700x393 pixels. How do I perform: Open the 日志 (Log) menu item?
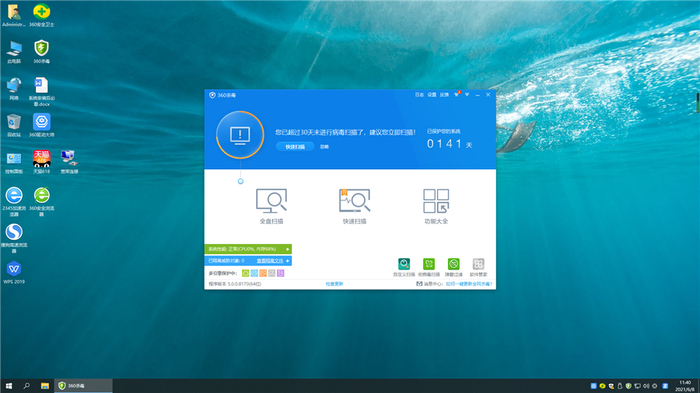419,95
